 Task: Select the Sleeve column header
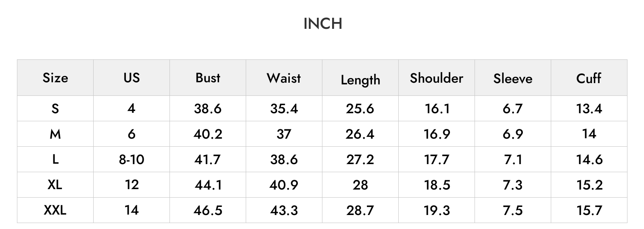pyautogui.click(x=513, y=78)
